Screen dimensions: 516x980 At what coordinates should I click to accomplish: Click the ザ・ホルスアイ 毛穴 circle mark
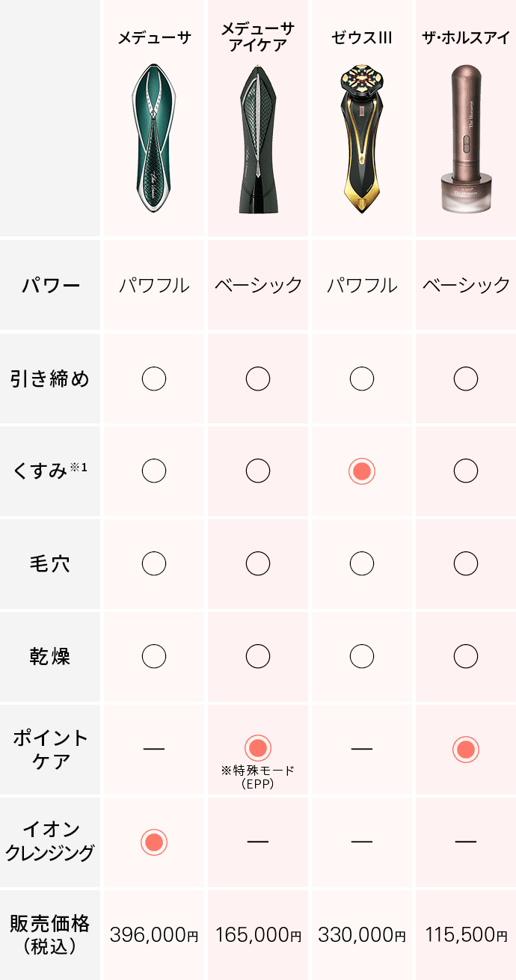tap(465, 563)
